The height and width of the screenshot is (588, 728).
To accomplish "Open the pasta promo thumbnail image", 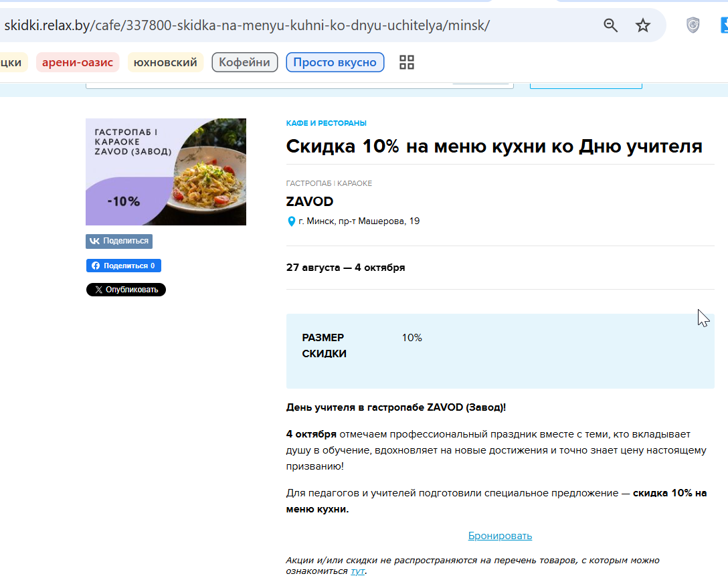I will 166,172.
